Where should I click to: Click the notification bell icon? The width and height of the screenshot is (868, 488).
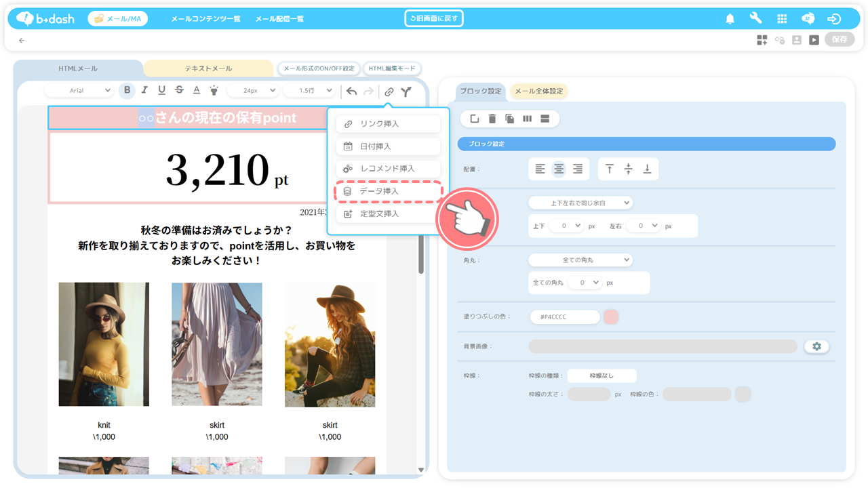click(730, 19)
